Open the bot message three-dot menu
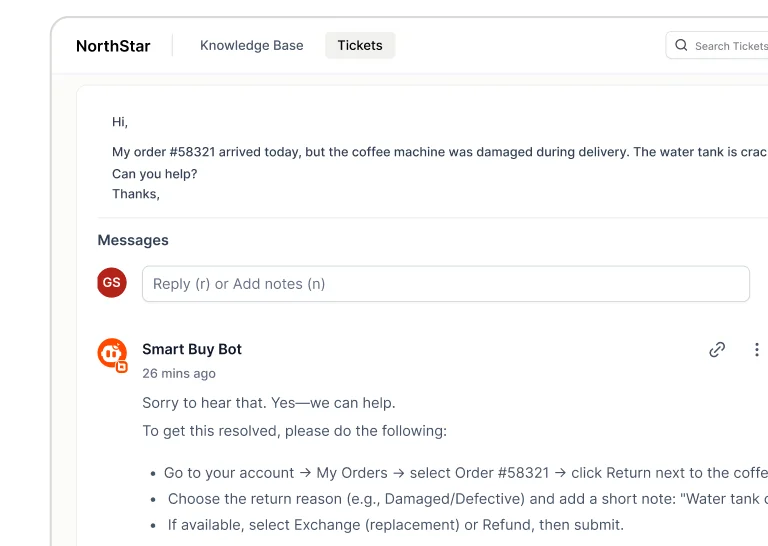 pos(757,350)
